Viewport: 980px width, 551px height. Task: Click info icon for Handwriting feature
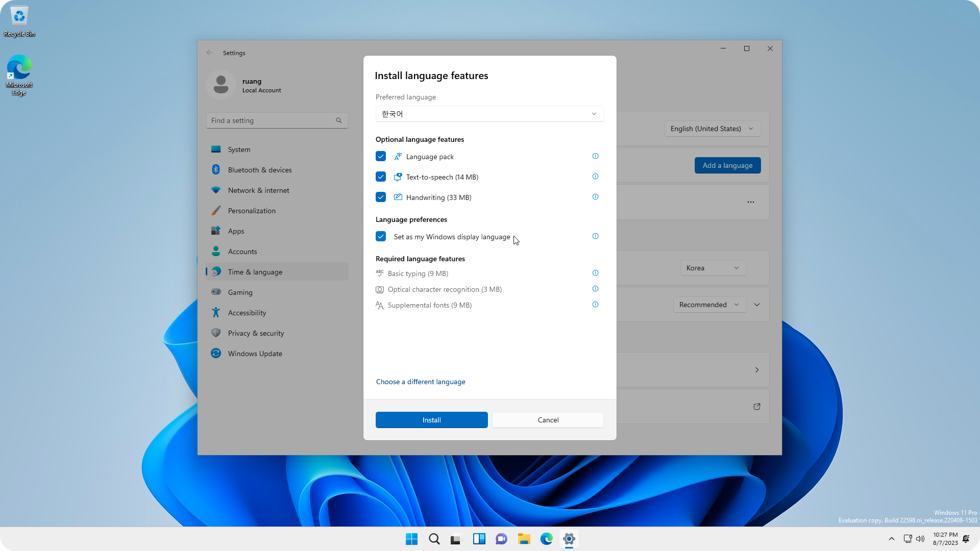tap(595, 197)
